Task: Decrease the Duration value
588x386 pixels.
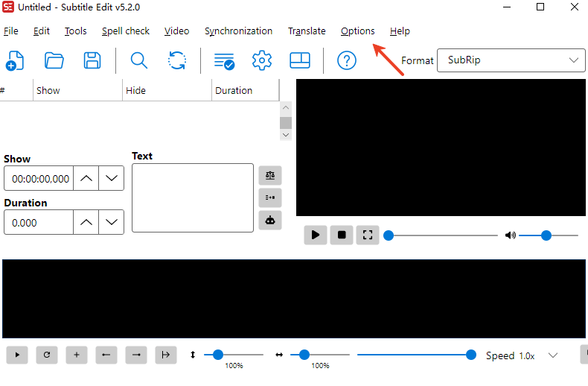Action: (112, 222)
